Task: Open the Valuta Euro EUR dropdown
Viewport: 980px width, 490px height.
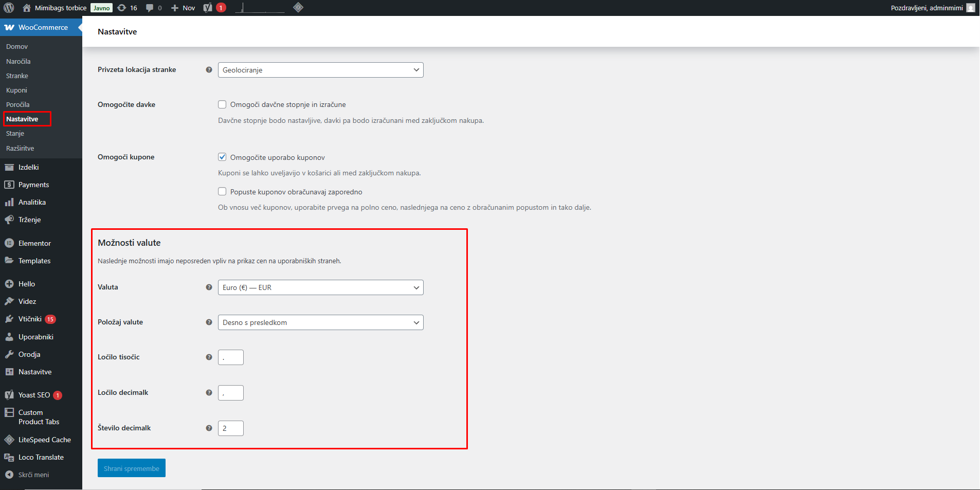Action: [321, 287]
